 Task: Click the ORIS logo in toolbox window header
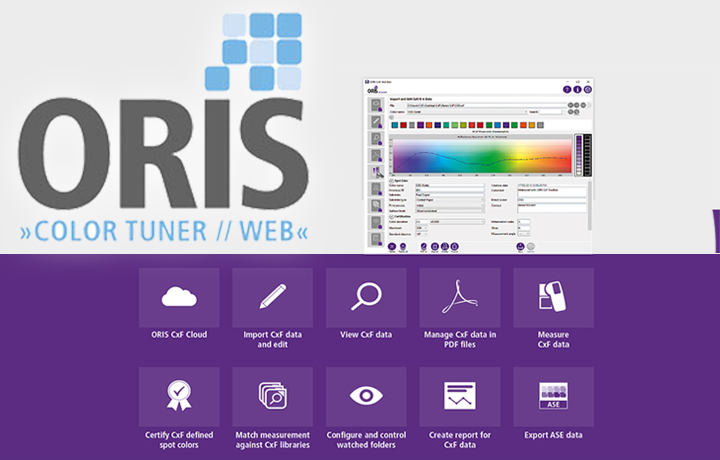coord(377,90)
